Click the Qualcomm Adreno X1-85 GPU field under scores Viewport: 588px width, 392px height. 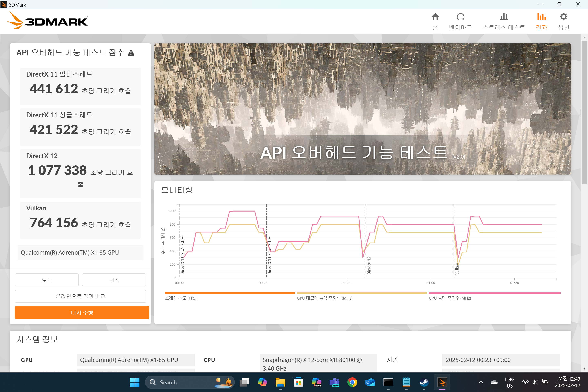80,253
